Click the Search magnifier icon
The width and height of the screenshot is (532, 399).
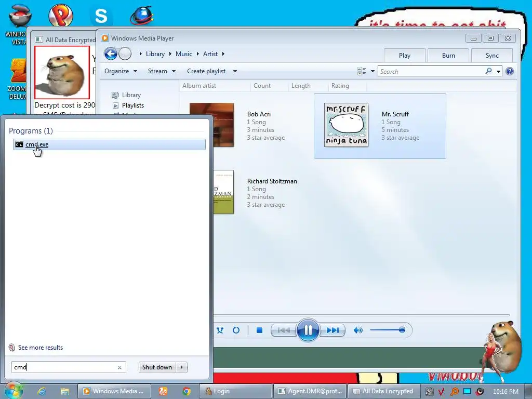coord(488,71)
